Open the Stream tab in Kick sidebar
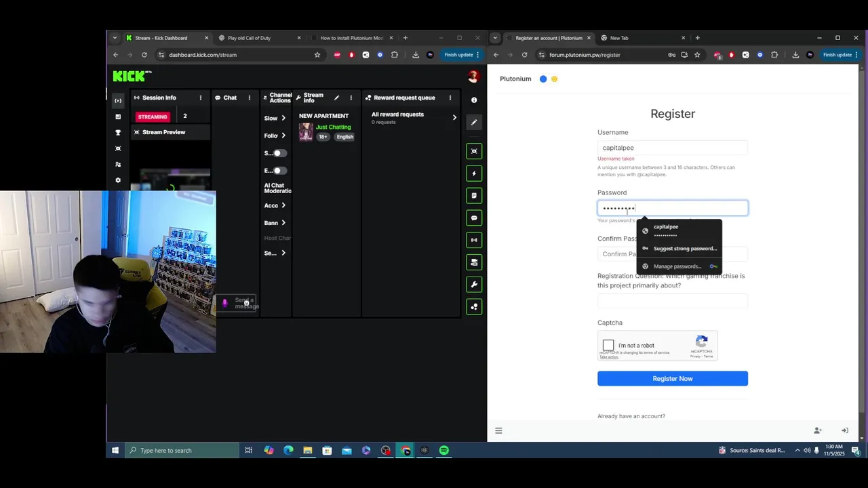868x488 pixels. [x=118, y=100]
